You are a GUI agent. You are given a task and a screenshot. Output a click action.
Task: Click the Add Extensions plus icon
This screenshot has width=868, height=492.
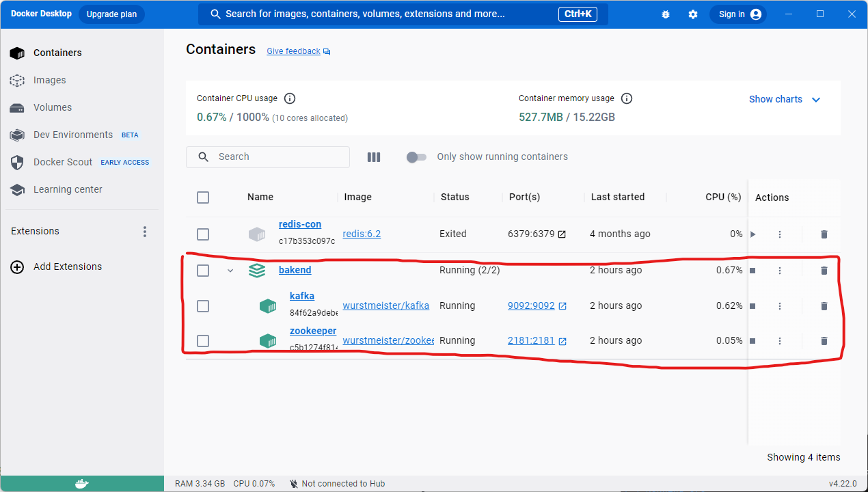coord(17,267)
